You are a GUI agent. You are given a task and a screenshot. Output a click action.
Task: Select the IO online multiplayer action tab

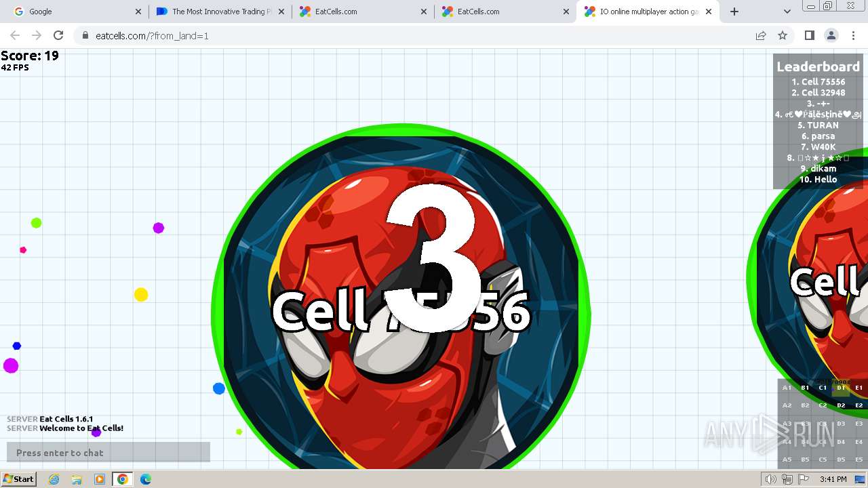(x=648, y=12)
